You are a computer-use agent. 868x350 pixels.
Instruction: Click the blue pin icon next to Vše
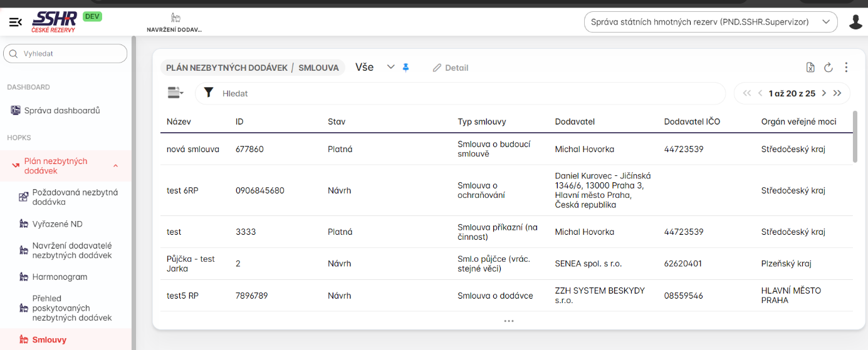pyautogui.click(x=405, y=68)
